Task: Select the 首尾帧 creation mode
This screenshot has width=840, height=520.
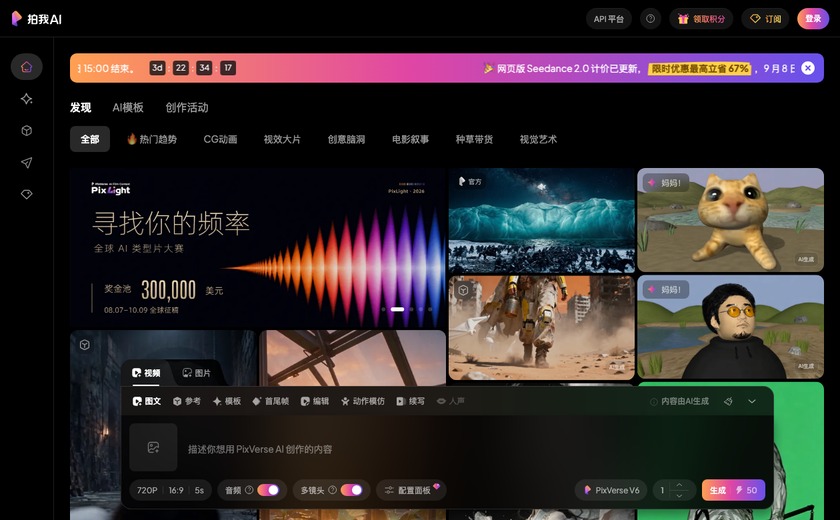Action: tap(271, 401)
